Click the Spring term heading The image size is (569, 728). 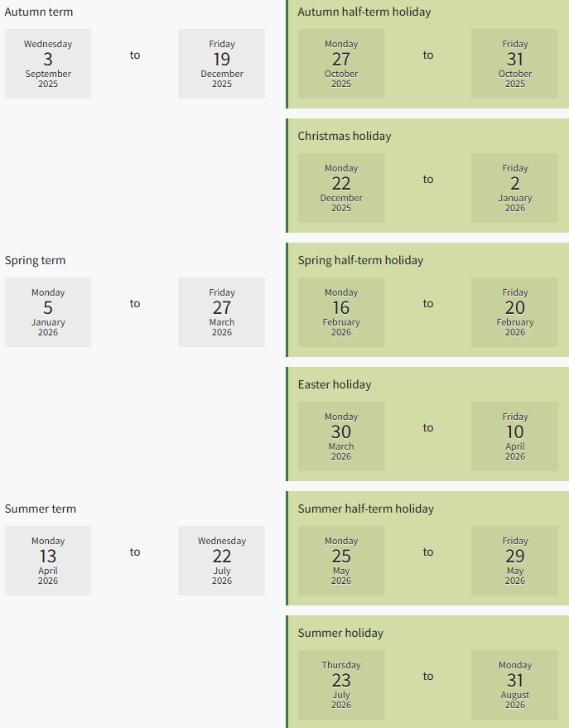(x=36, y=260)
